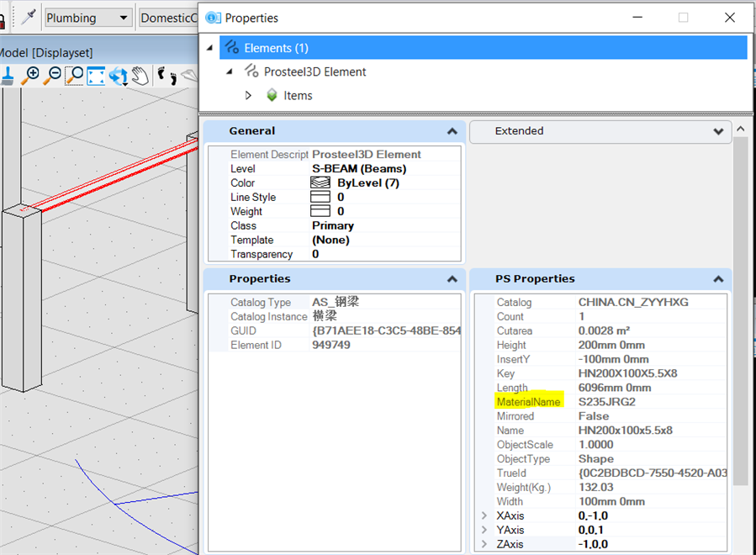Screen dimensions: 756x555
Task: Click the Catalog Instance value 横梁
Action: [325, 316]
